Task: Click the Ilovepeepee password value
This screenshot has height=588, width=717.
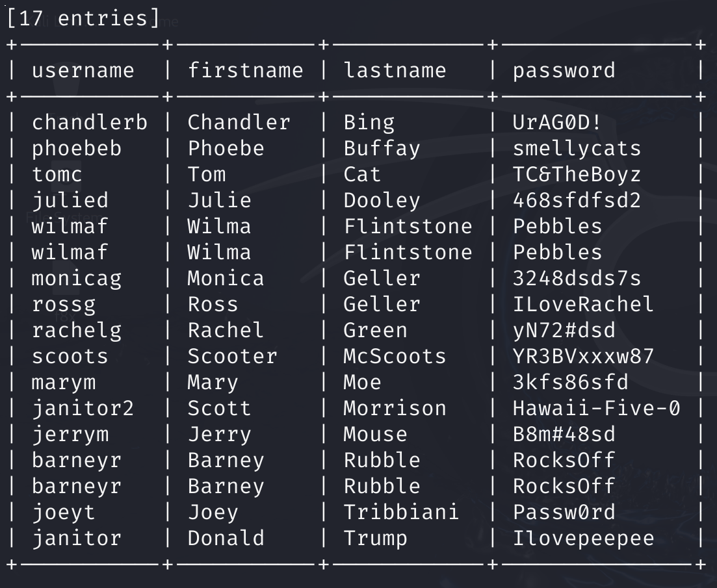Action: (x=583, y=539)
